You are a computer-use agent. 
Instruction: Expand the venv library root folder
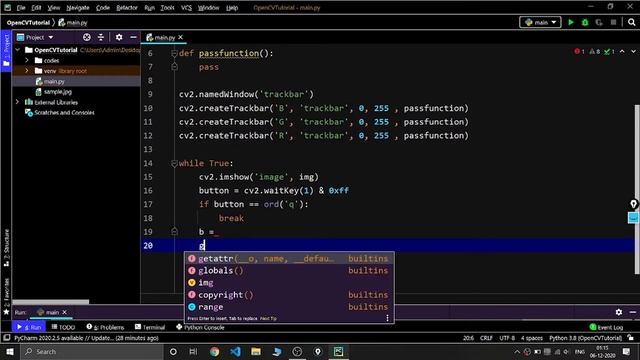click(x=27, y=71)
